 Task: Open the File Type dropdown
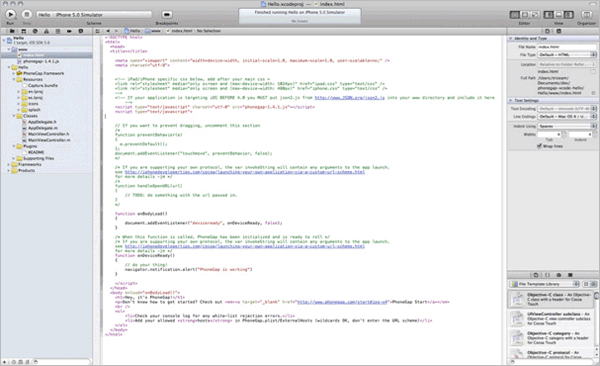(567, 55)
